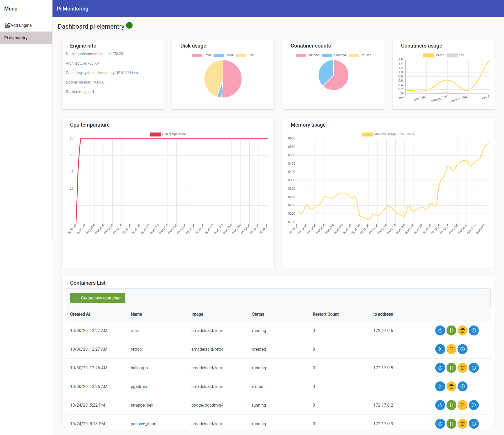
Task: Sort by Status column header
Action: pyautogui.click(x=258, y=314)
